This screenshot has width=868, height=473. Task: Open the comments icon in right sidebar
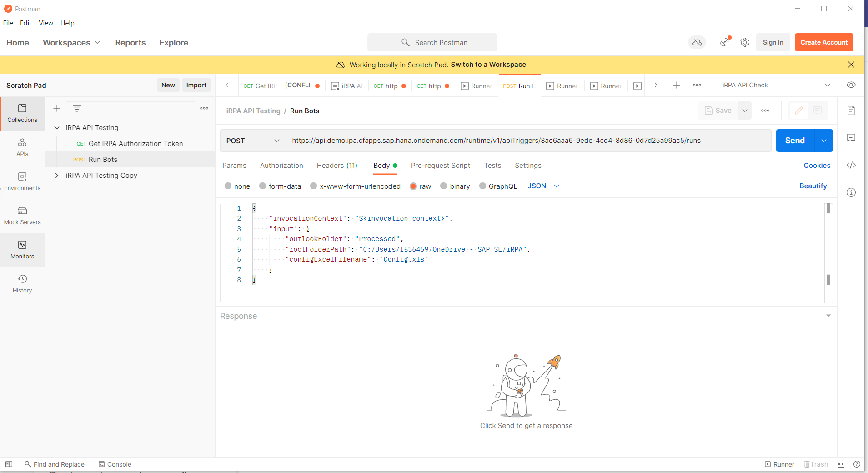pyautogui.click(x=851, y=138)
